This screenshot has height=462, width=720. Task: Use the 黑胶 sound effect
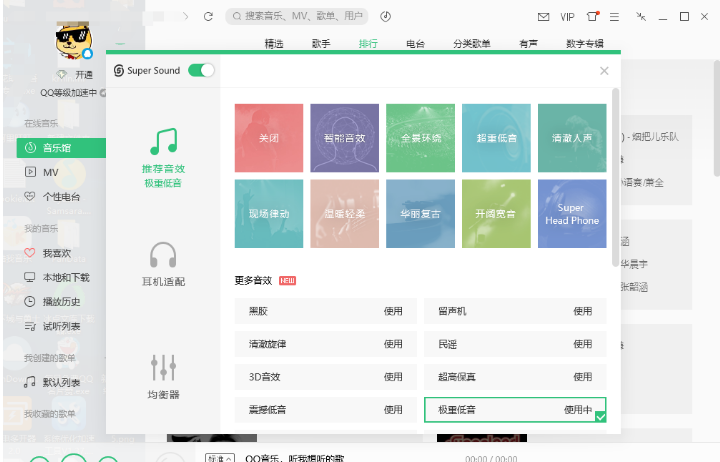pos(393,311)
